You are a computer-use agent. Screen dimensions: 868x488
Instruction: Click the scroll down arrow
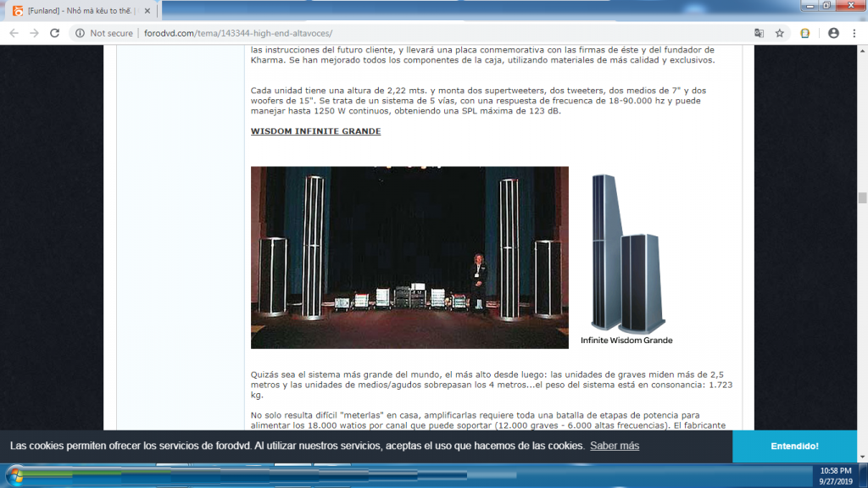click(862, 457)
